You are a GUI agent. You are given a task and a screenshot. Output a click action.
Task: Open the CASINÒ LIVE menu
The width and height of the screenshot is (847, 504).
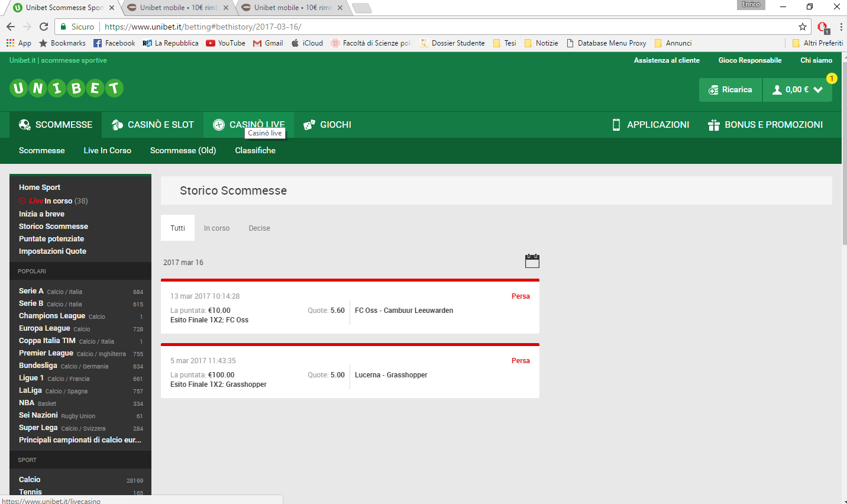(249, 125)
